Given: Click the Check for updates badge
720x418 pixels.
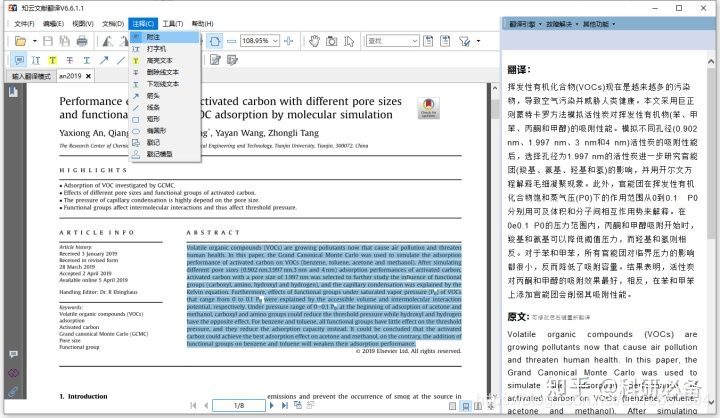Looking at the screenshot, I should 428,108.
